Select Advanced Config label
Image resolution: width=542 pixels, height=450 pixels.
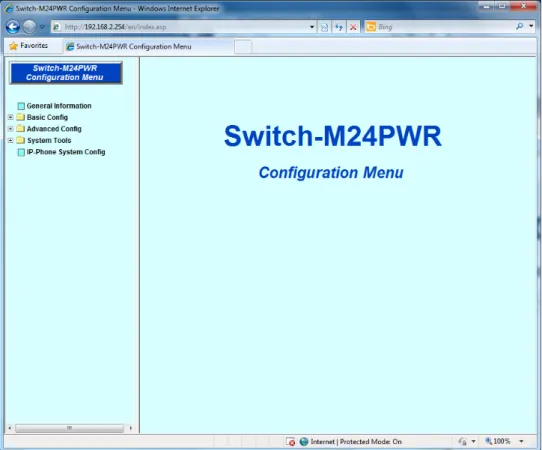54,129
